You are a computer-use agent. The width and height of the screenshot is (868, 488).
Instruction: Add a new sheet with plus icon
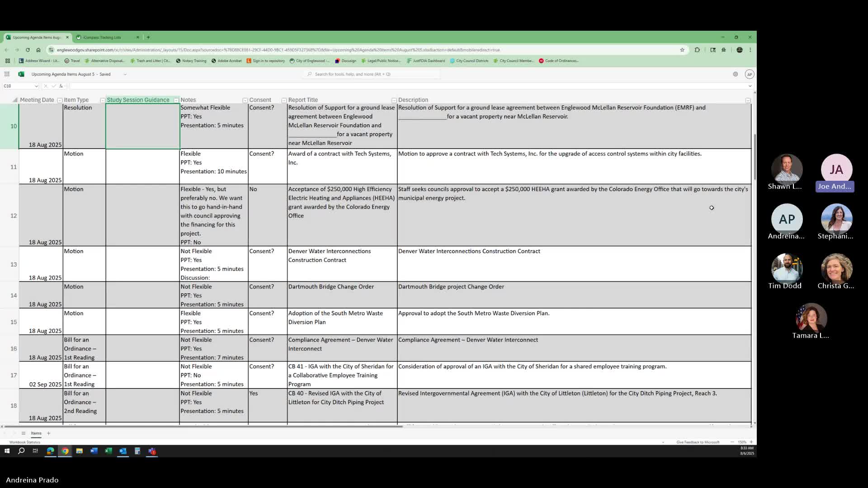[49, 433]
